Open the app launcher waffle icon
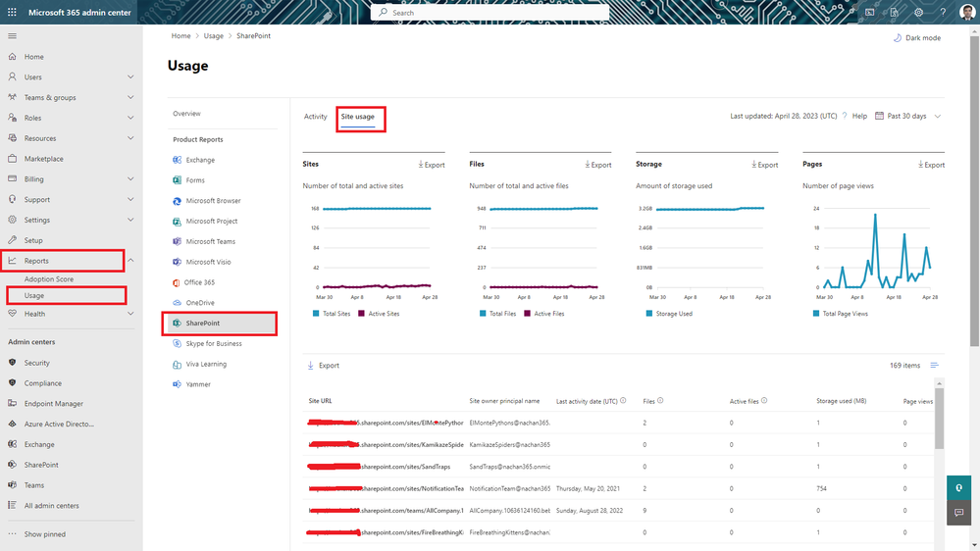 point(12,12)
